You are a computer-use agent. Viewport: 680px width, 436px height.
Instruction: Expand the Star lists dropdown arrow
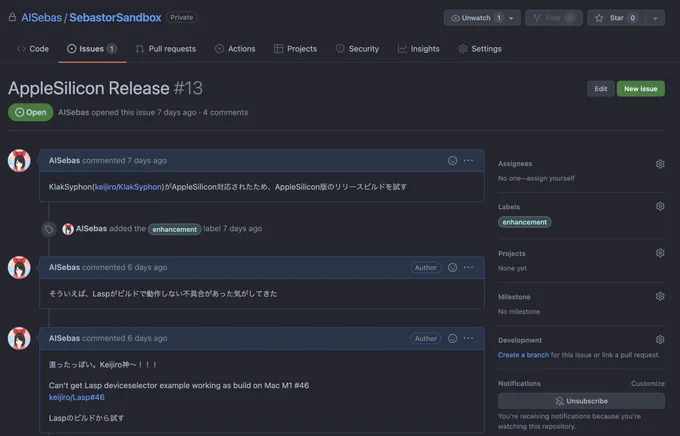[655, 18]
